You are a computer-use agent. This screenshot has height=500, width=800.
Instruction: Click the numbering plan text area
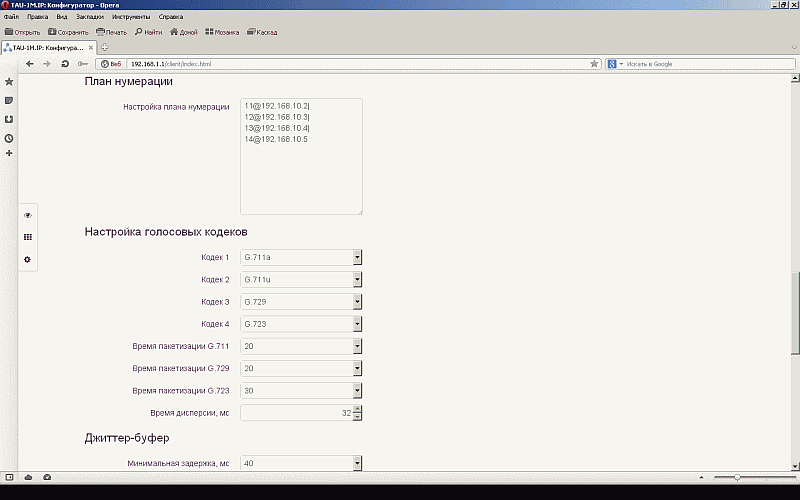(302, 156)
